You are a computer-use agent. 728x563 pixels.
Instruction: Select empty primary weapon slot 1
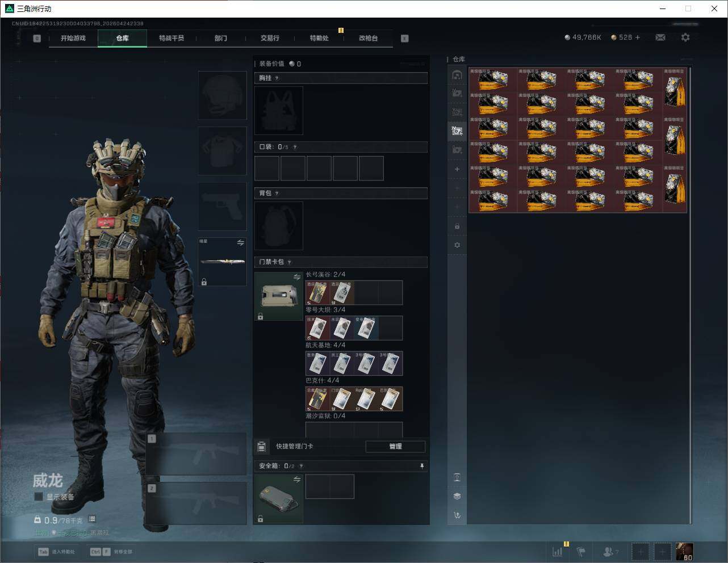point(196,454)
